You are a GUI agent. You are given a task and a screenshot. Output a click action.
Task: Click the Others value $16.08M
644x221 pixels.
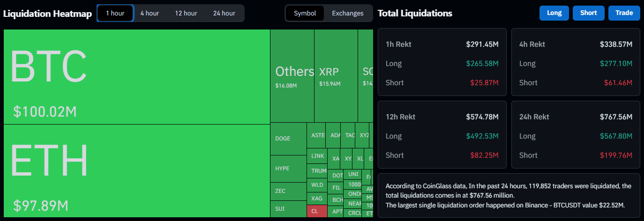286,86
